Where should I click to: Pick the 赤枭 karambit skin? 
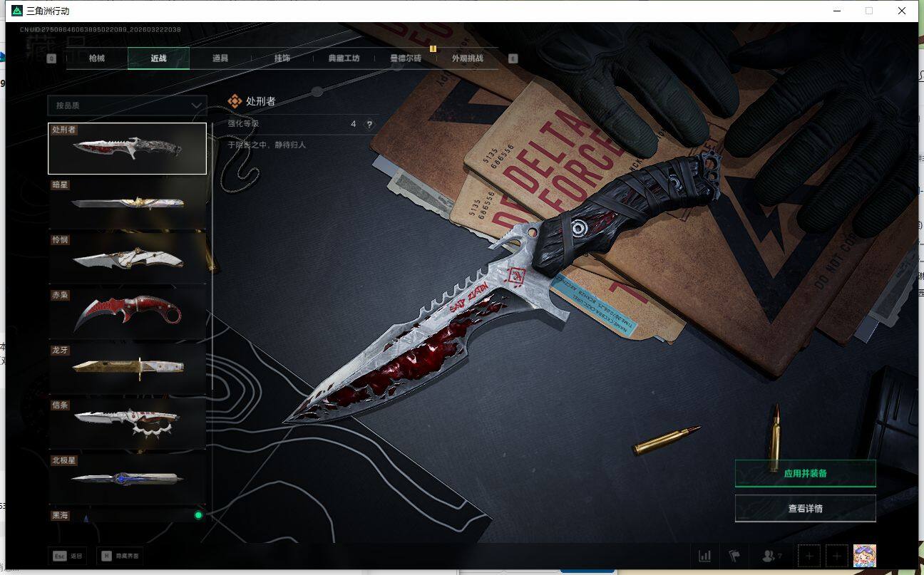click(x=127, y=313)
